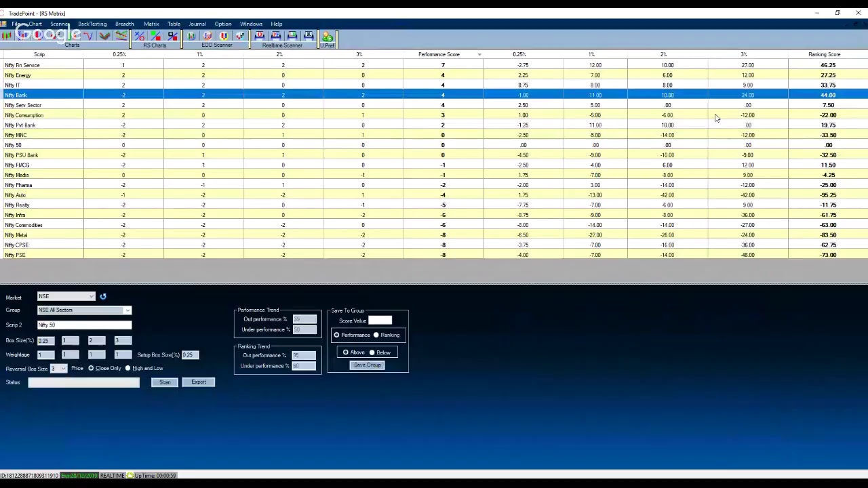Open the fourth Realtime Scanner icon
The height and width of the screenshot is (488, 868).
pos(309,36)
